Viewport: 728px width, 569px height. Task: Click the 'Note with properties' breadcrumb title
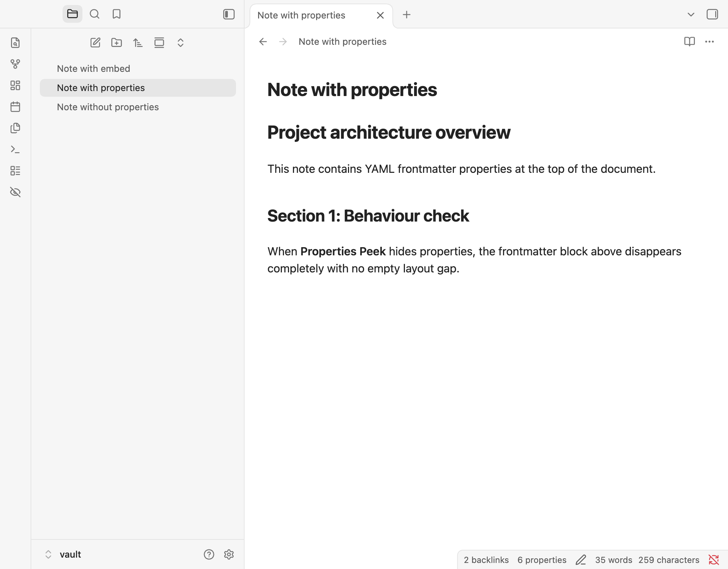pyautogui.click(x=342, y=42)
